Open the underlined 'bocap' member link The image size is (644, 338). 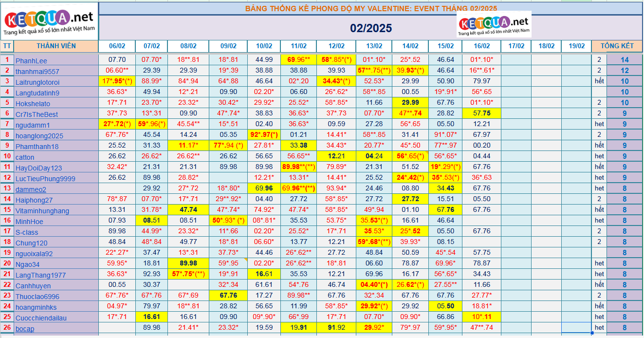pyautogui.click(x=25, y=329)
